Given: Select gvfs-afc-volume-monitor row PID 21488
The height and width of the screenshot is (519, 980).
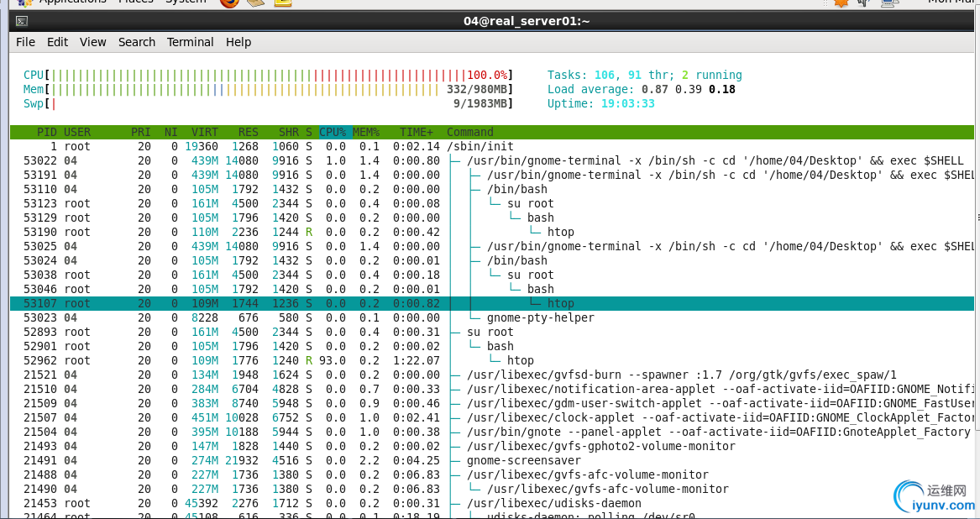Looking at the screenshot, I should pyautogui.click(x=492, y=474).
